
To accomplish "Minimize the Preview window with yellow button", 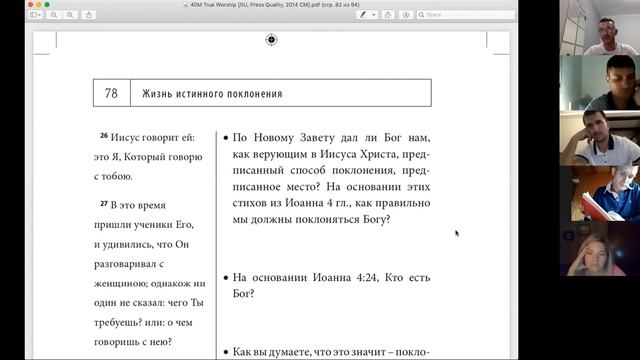I will point(39,5).
